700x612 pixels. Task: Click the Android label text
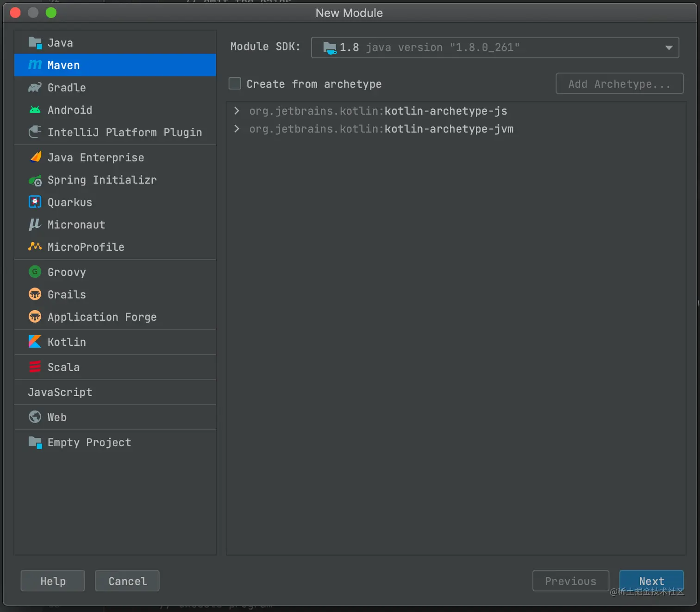70,110
